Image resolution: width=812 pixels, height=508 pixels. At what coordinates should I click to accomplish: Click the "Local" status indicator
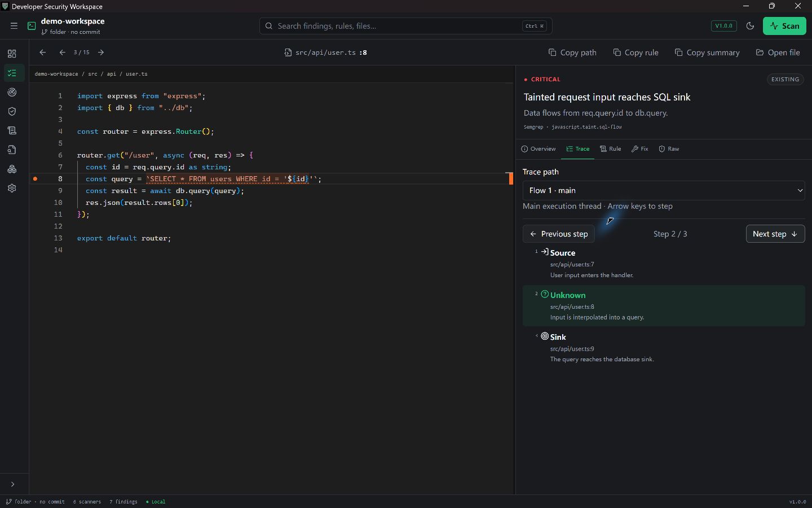point(156,502)
